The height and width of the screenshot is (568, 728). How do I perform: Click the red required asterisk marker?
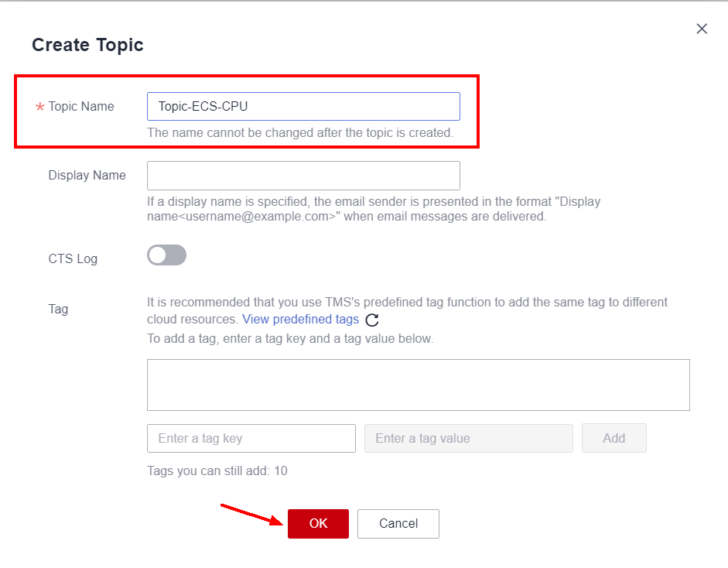tap(39, 108)
